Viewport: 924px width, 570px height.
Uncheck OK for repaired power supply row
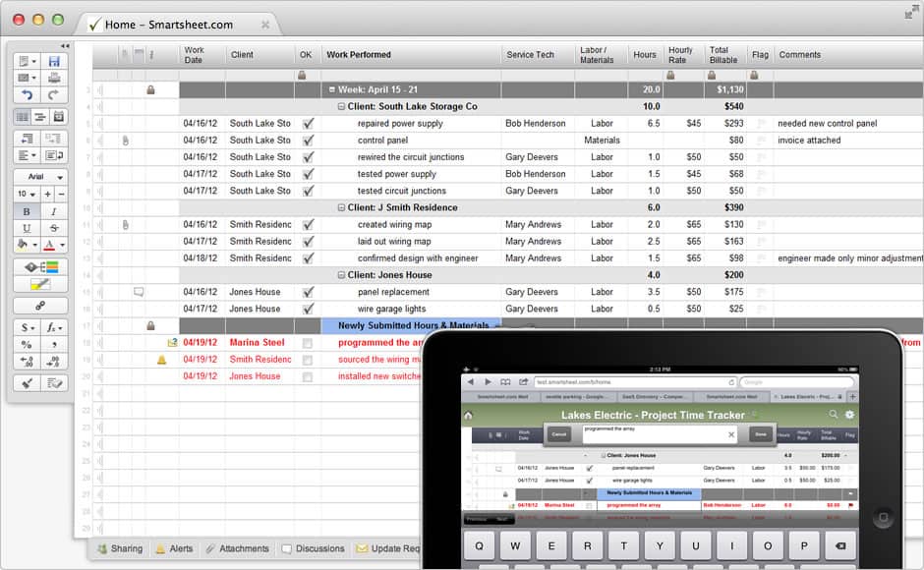[308, 124]
